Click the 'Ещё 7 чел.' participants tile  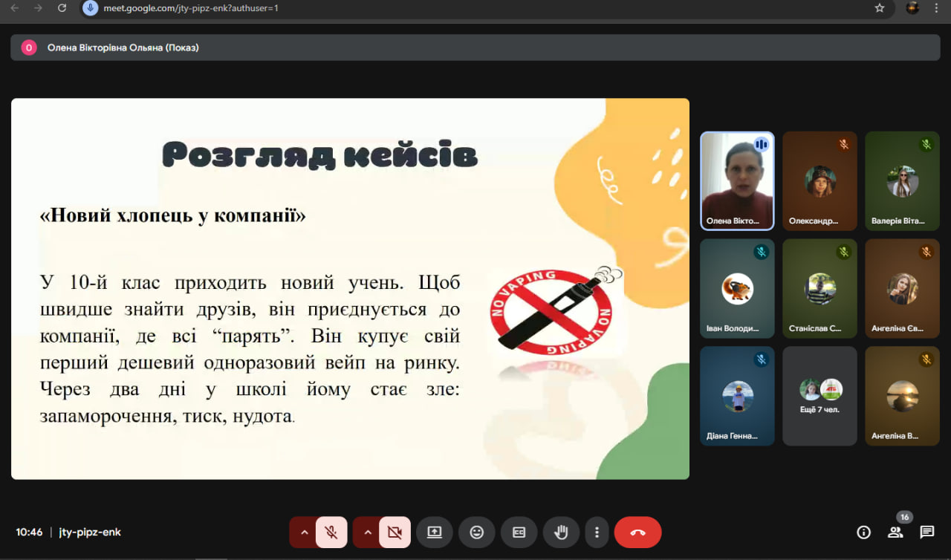pyautogui.click(x=819, y=396)
